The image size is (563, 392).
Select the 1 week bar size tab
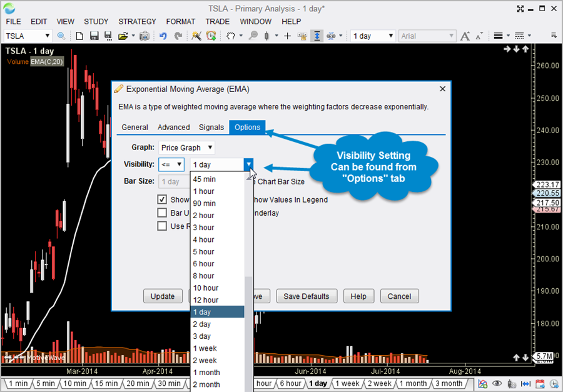pyautogui.click(x=348, y=383)
